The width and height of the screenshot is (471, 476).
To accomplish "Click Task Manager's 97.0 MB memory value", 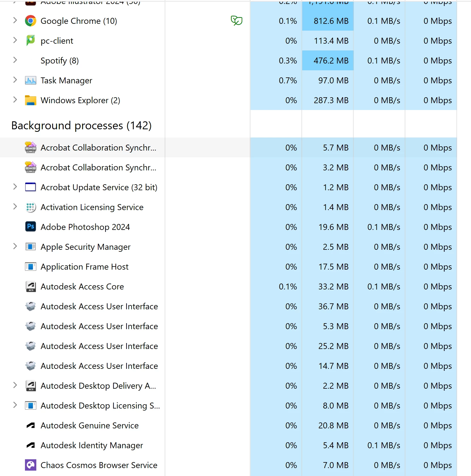I will point(333,81).
